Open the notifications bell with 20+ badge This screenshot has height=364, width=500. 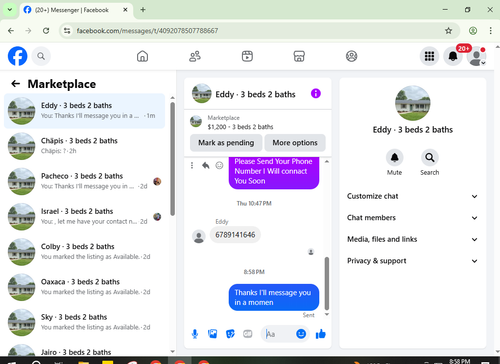453,56
